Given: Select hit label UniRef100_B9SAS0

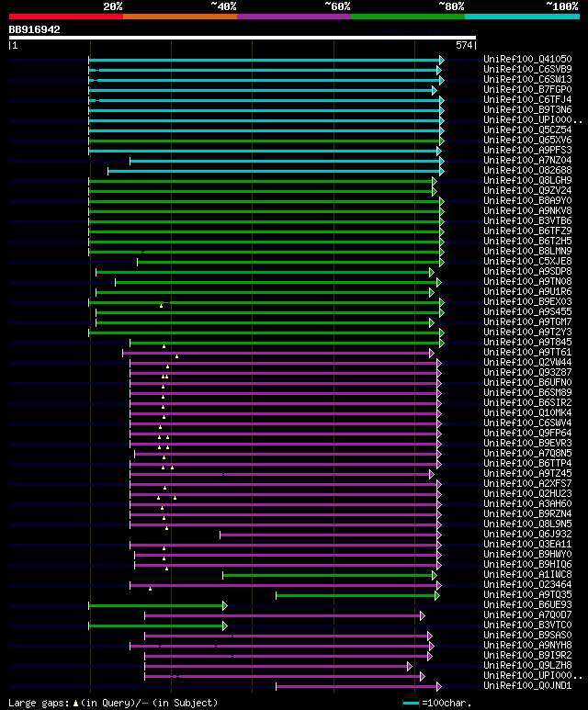Looking at the screenshot, I should tap(527, 636).
